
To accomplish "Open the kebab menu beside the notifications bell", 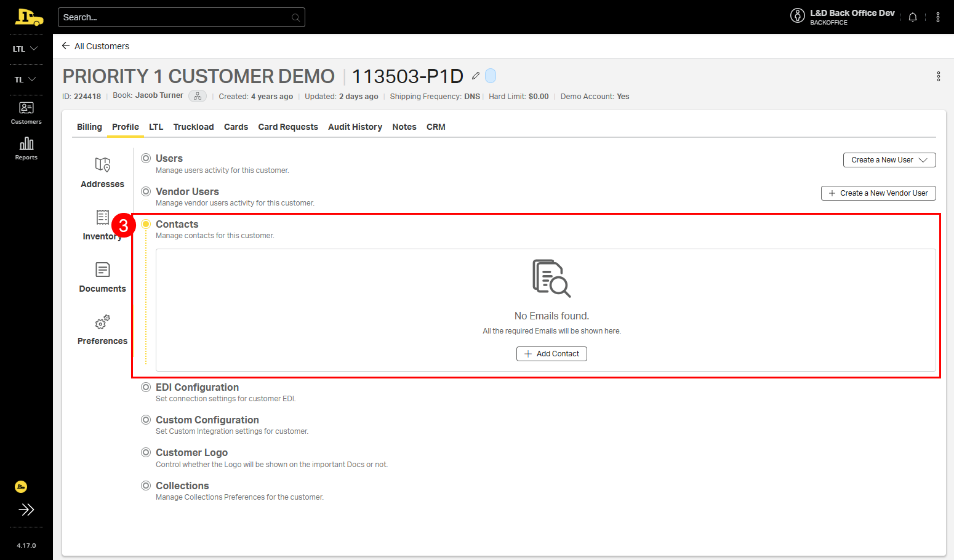I will pos(938,17).
